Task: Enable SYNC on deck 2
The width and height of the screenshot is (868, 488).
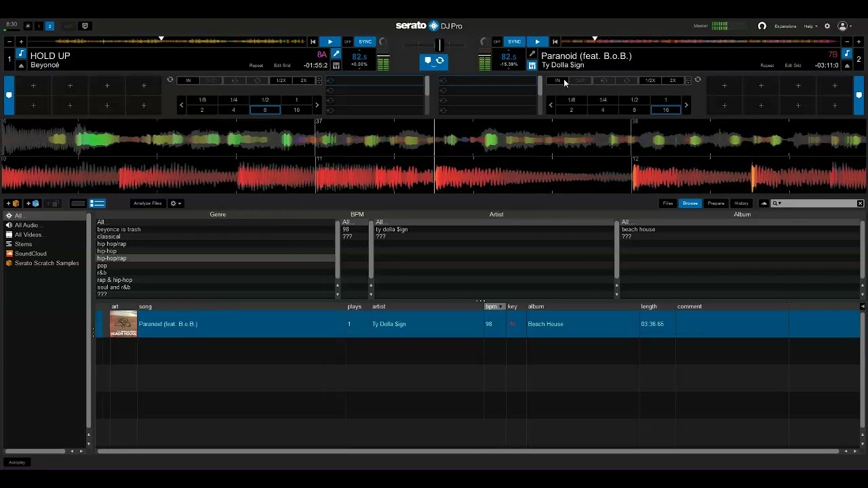Action: point(515,42)
